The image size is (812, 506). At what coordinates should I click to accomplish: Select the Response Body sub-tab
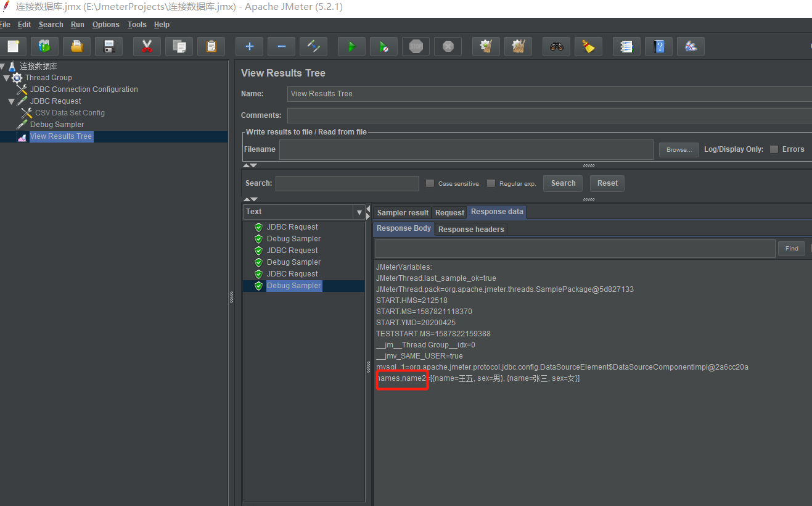404,228
